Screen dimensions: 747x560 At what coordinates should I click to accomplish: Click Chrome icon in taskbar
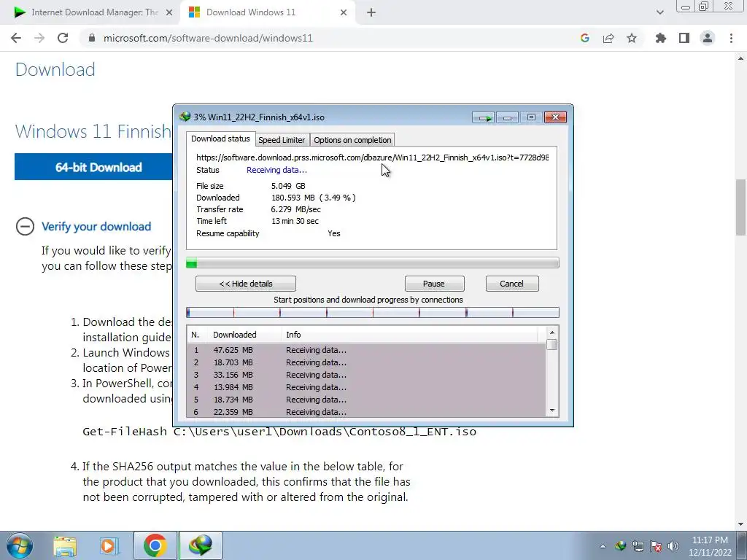(155, 545)
